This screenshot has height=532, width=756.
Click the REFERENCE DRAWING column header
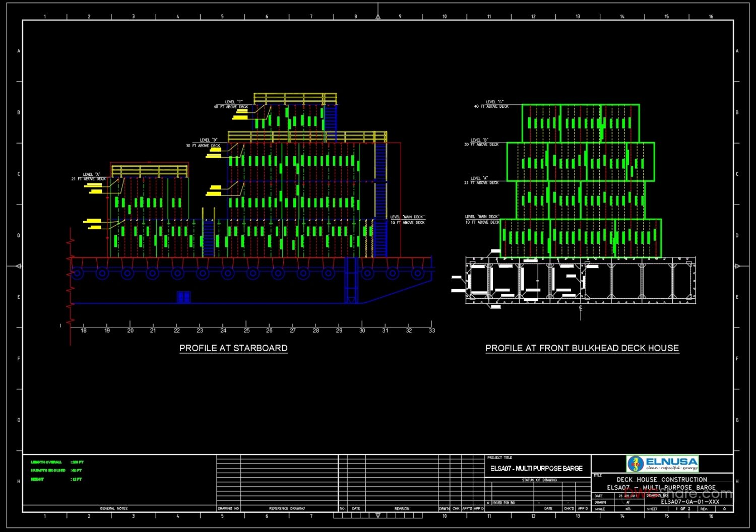[x=287, y=508]
